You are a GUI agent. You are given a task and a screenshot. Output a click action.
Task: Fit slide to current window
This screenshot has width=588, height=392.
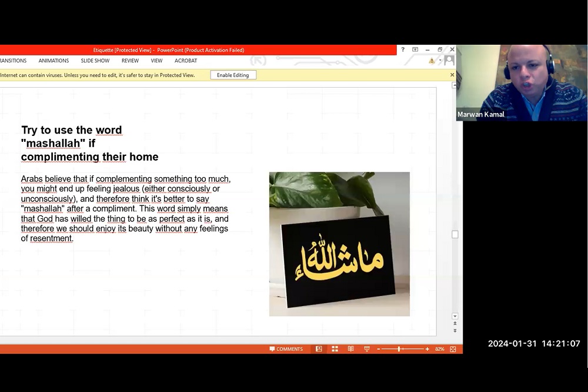[x=453, y=349]
